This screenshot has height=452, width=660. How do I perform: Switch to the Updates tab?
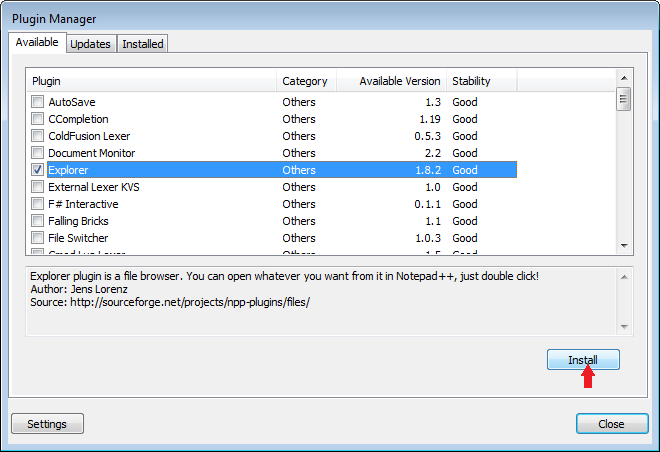tap(91, 44)
